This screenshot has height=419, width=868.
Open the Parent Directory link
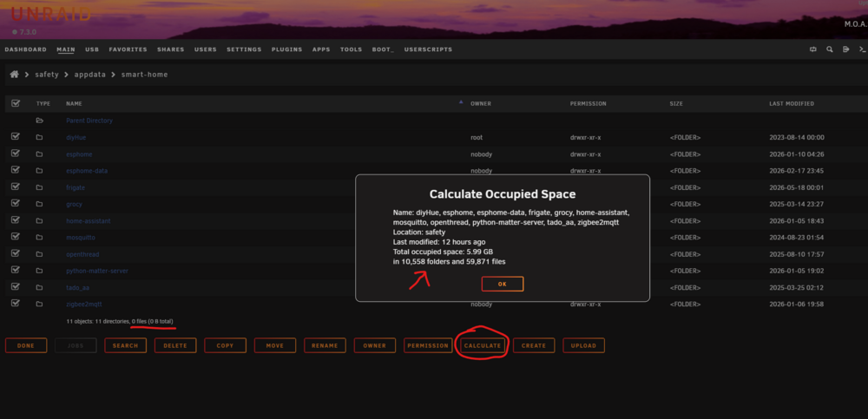click(x=89, y=120)
